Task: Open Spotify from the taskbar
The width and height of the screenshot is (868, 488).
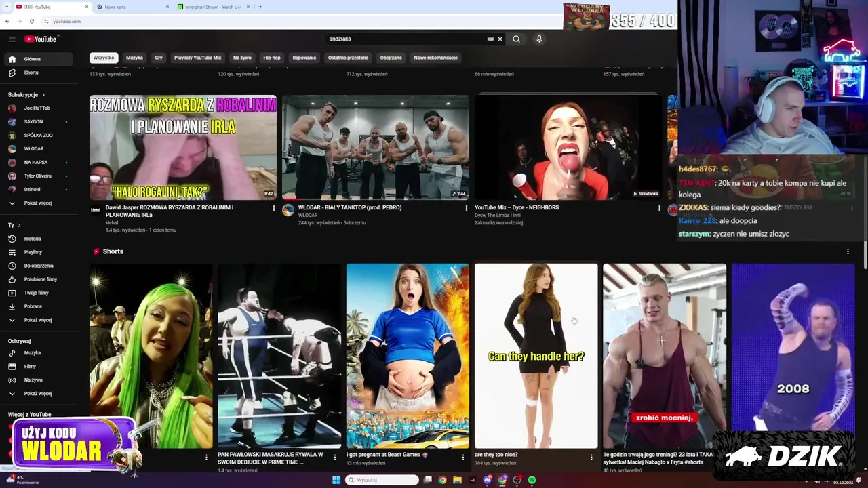Action: pos(532,480)
